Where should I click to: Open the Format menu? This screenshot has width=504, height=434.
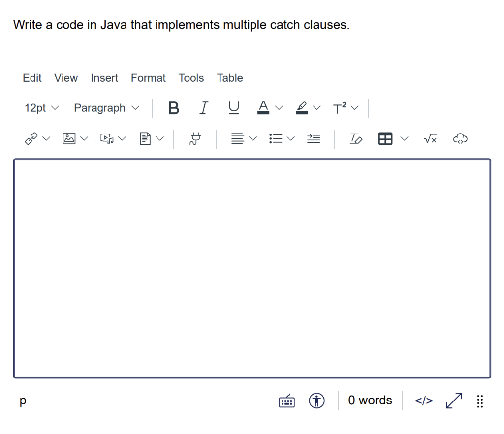click(148, 78)
